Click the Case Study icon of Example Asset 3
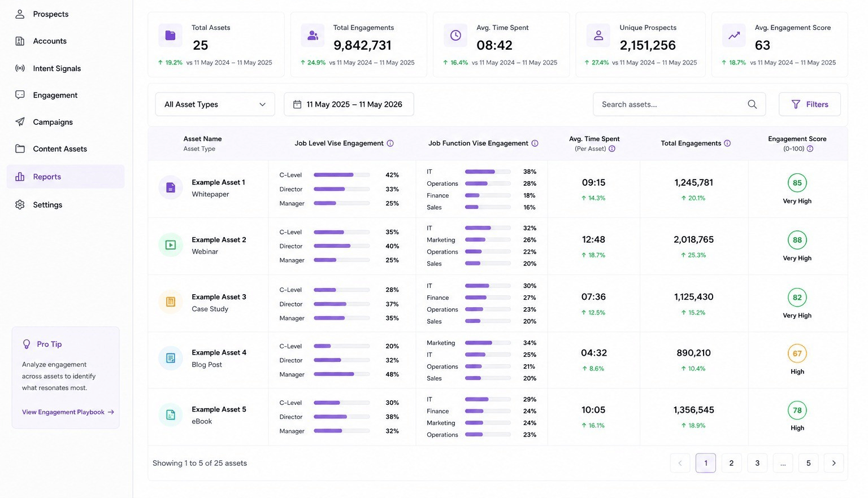 (x=170, y=302)
